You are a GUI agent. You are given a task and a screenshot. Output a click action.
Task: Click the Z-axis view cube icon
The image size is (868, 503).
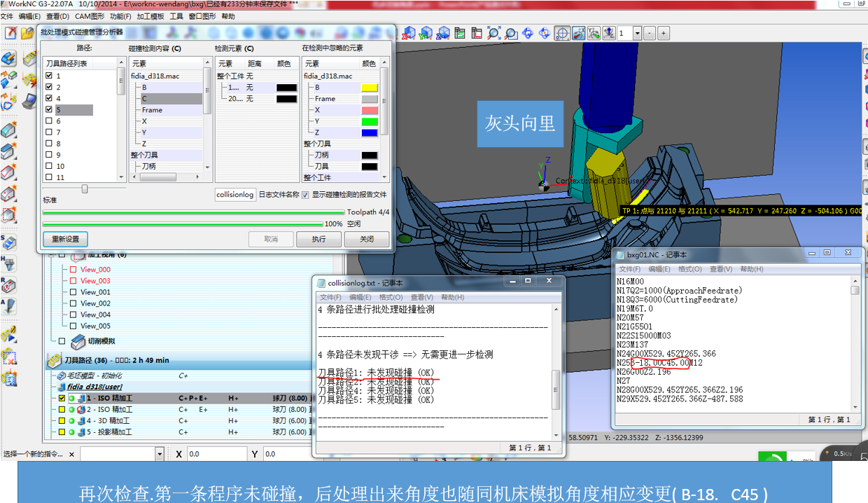click(442, 33)
